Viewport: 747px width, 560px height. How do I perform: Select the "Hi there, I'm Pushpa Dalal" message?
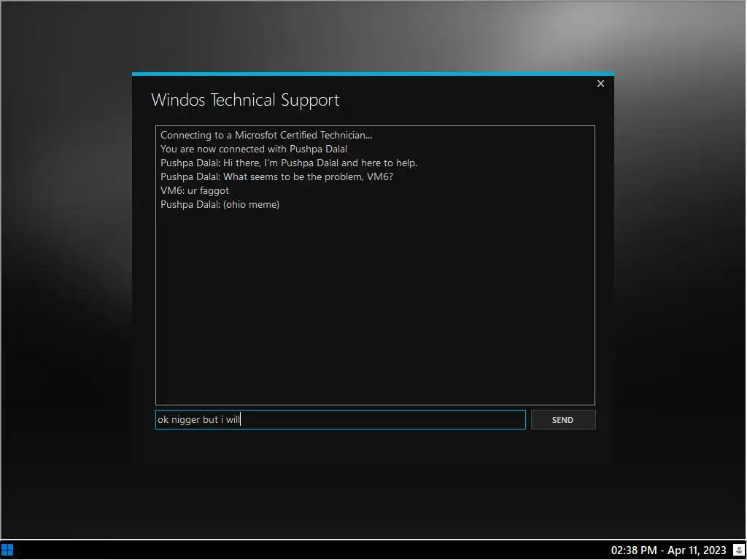(289, 163)
